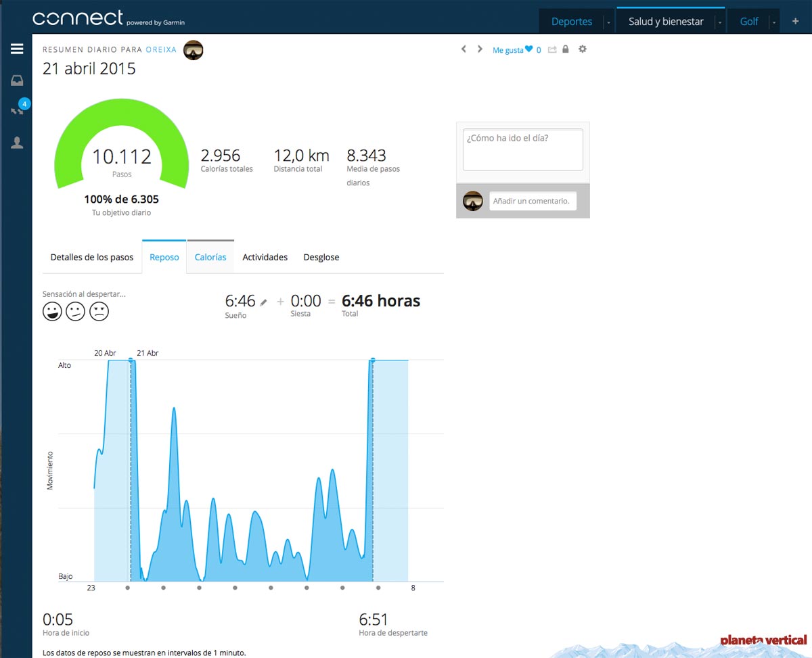Select the happy face wake-up feeling

[52, 312]
